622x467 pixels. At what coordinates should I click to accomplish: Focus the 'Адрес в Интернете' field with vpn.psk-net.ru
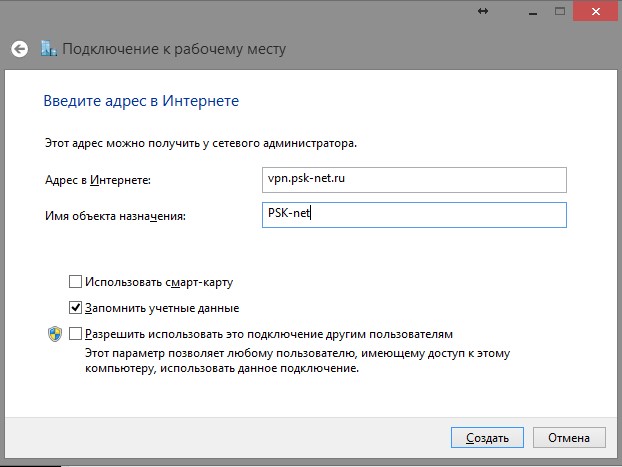(x=414, y=180)
